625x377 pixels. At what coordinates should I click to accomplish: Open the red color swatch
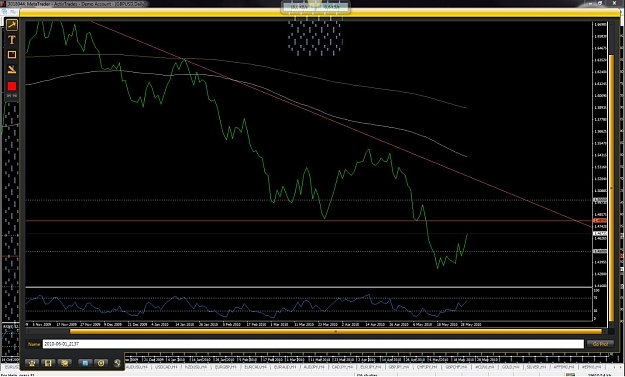pyautogui.click(x=12, y=86)
